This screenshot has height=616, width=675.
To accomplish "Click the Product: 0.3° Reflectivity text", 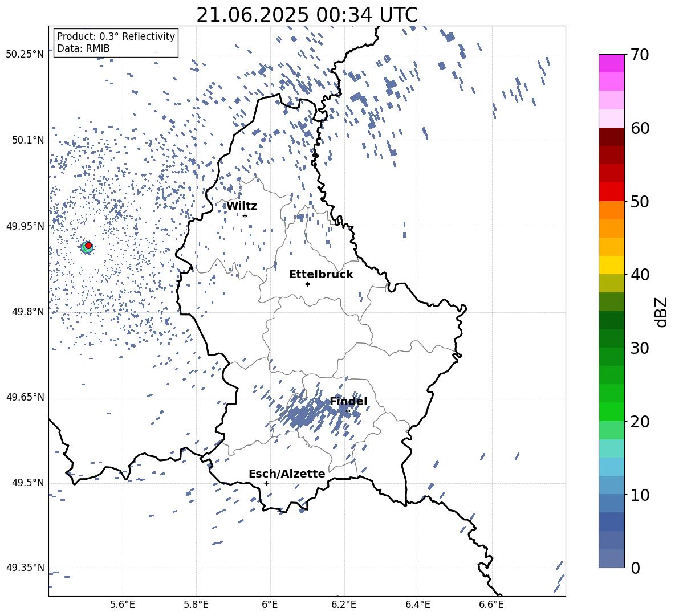I will click(116, 36).
